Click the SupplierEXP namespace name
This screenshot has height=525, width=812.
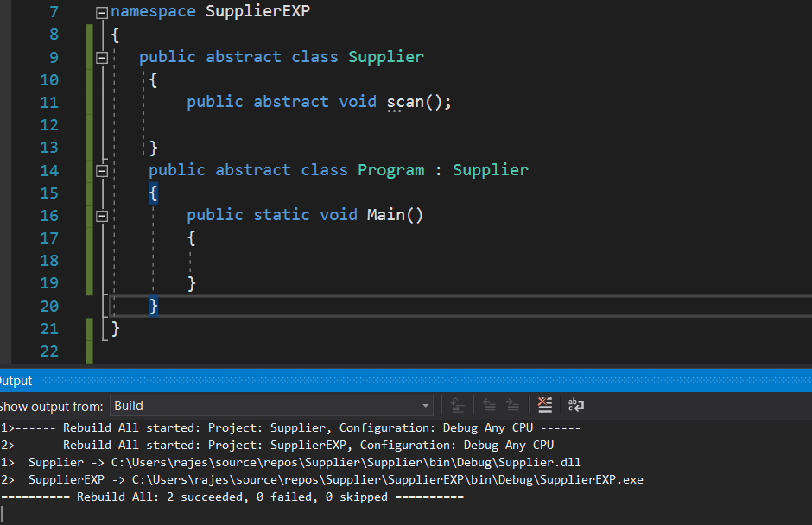pos(258,11)
